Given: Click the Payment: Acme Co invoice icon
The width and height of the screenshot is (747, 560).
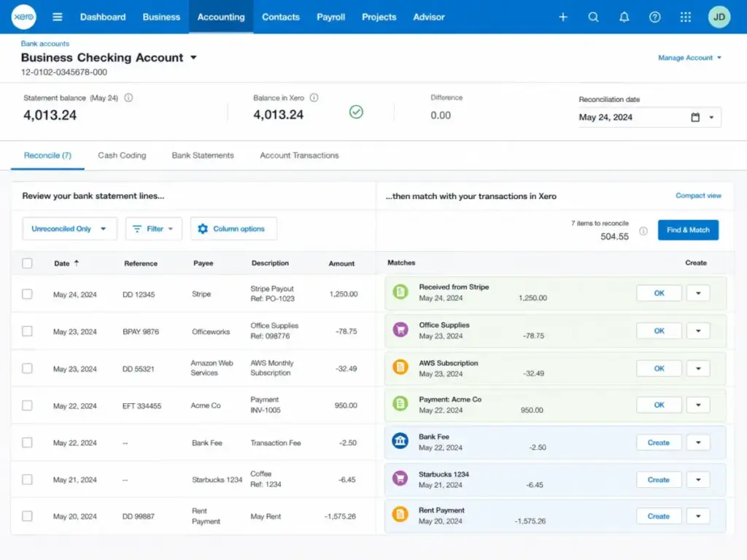Looking at the screenshot, I should [400, 403].
